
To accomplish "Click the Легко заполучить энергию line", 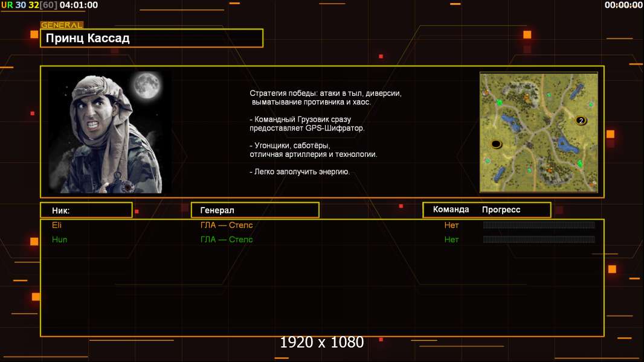I will (x=300, y=172).
